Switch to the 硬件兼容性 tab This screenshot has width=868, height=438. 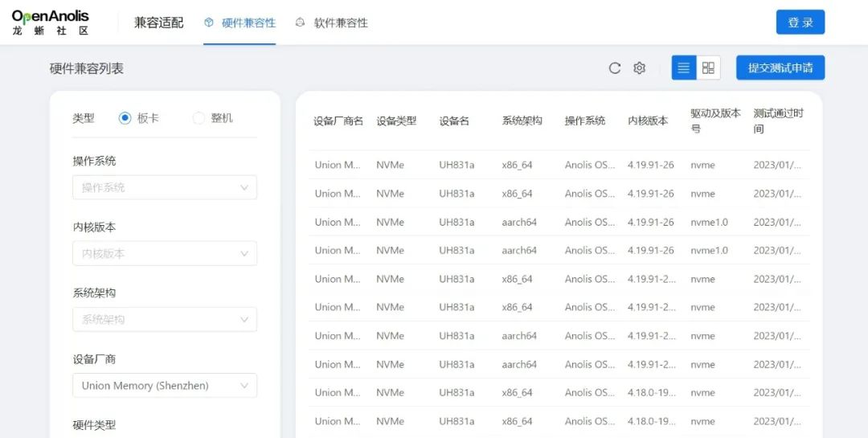[x=248, y=23]
